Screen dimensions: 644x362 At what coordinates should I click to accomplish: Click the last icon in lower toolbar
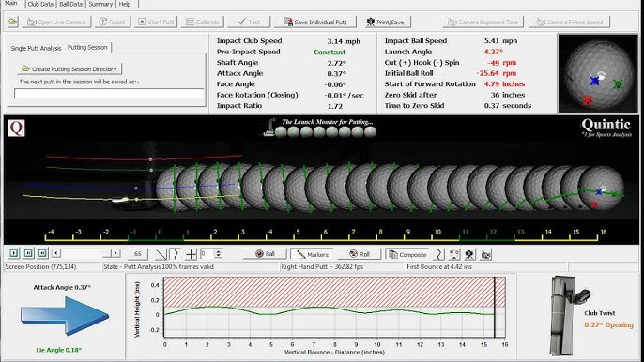(x=486, y=254)
